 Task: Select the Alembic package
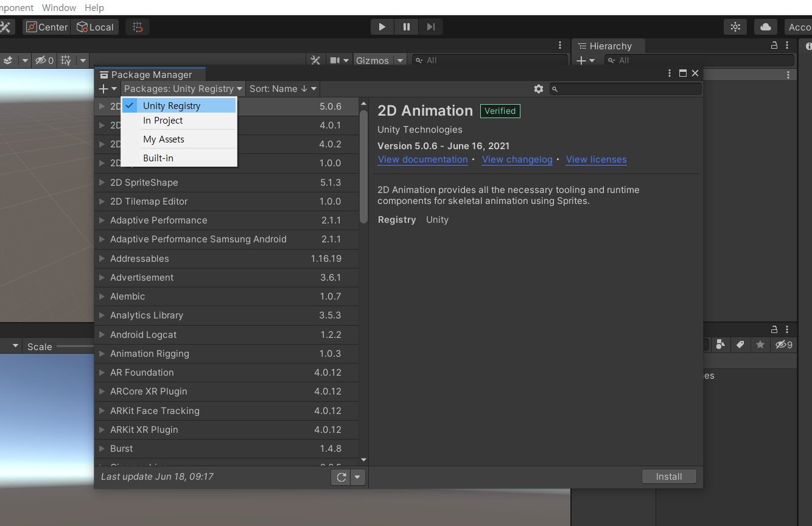pos(226,296)
